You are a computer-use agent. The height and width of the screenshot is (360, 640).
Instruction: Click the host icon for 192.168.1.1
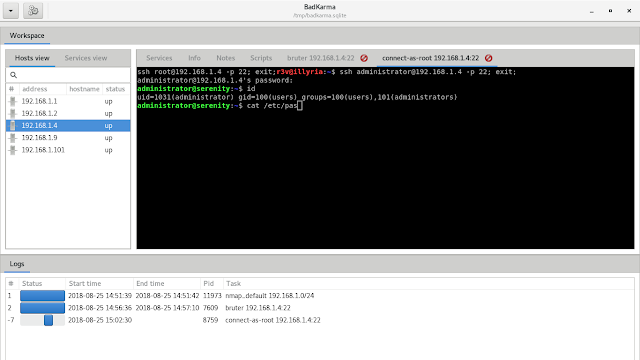coord(13,101)
